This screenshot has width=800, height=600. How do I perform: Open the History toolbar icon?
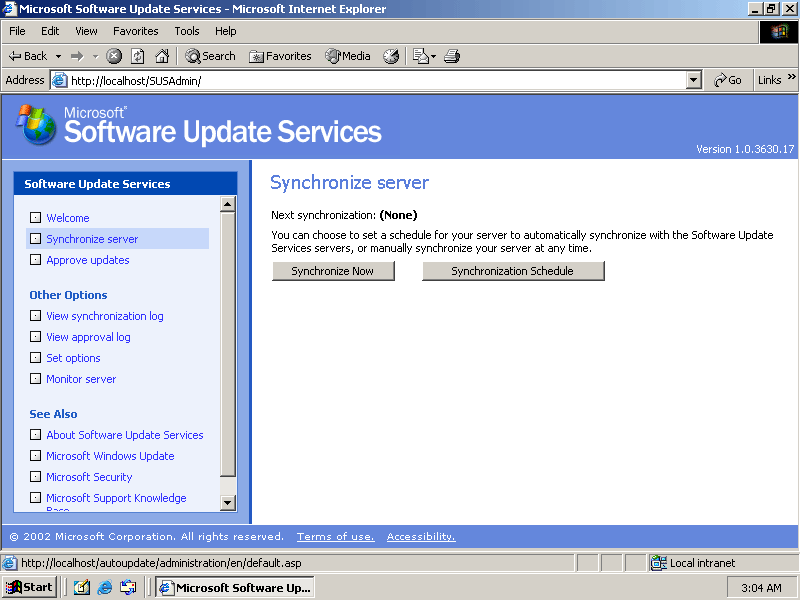point(391,56)
